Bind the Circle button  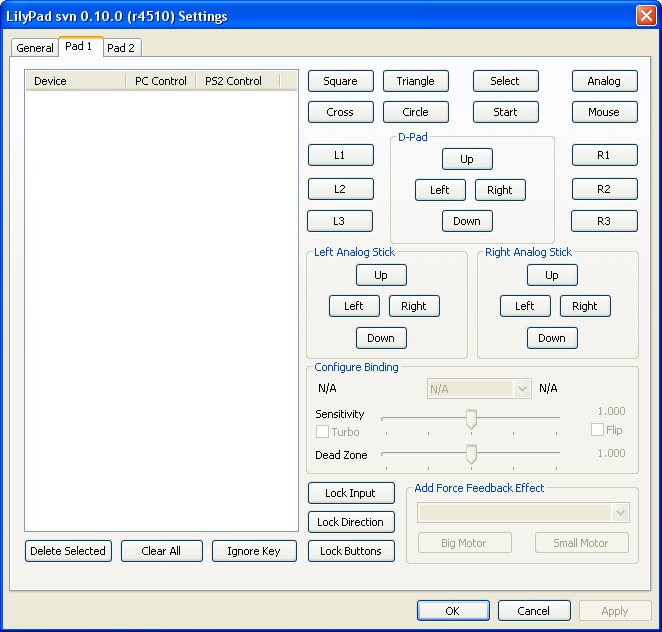[x=416, y=112]
